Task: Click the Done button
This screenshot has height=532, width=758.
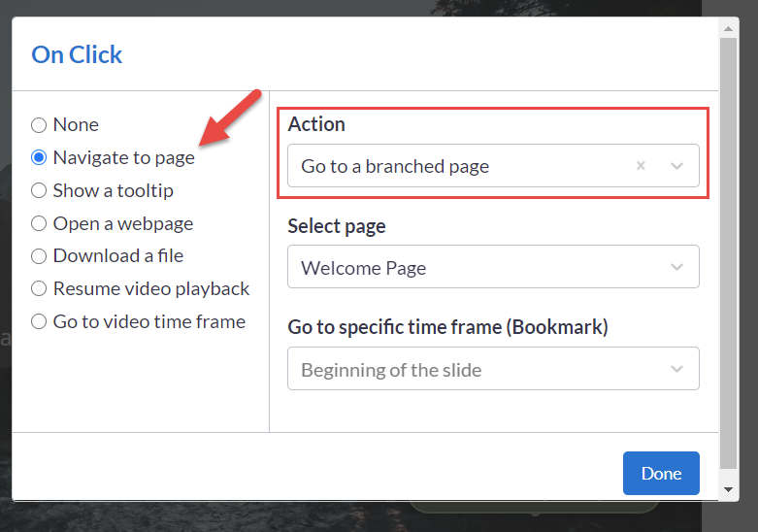Action: 661,473
